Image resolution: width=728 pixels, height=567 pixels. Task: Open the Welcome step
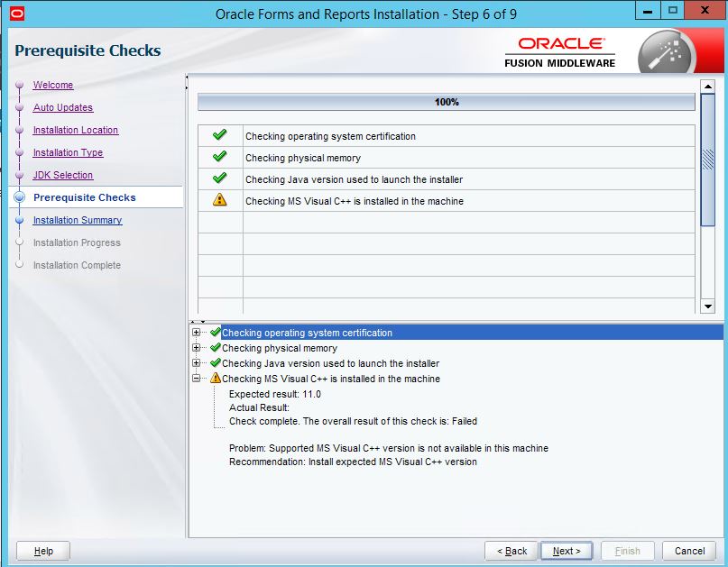point(53,85)
